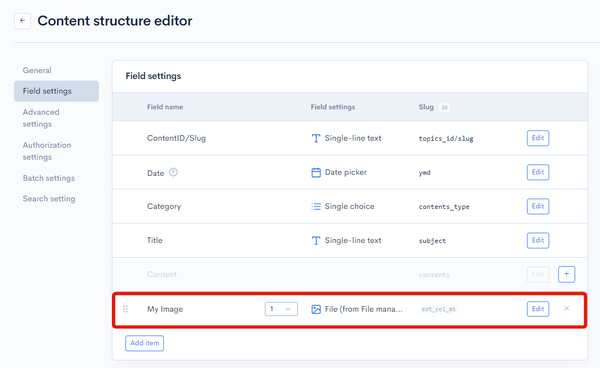
Task: Click the Date field help question-mark icon
Action: [173, 172]
